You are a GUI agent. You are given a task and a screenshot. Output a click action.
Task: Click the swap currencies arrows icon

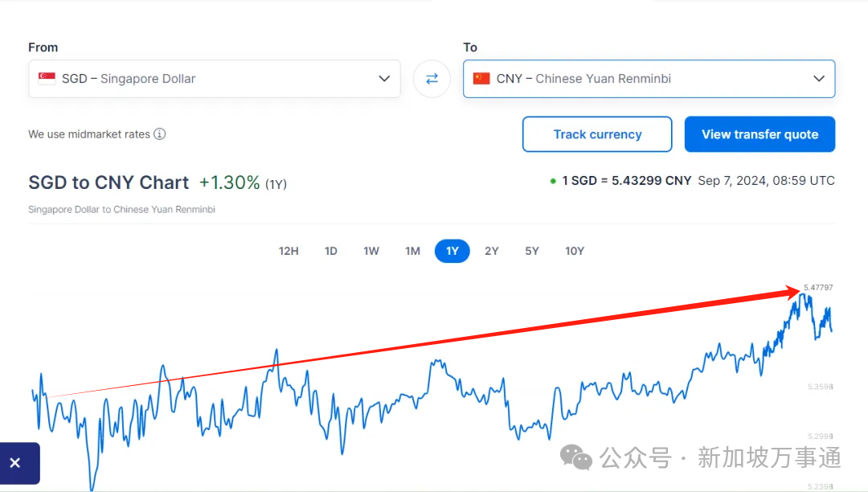432,79
